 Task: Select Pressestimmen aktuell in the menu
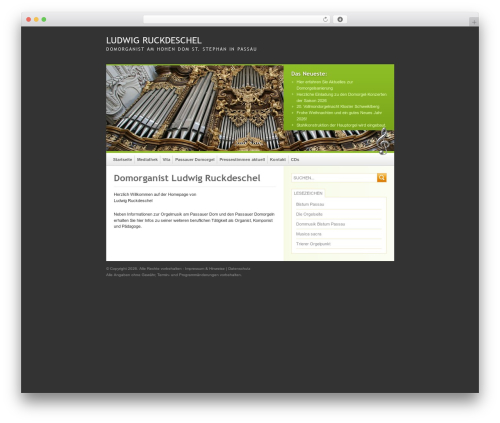242,160
